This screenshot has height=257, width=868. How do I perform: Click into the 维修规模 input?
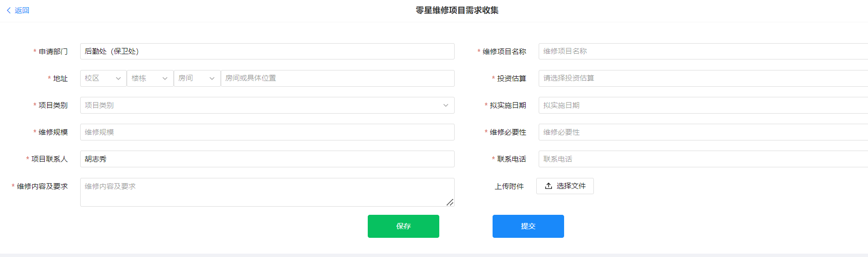click(267, 132)
